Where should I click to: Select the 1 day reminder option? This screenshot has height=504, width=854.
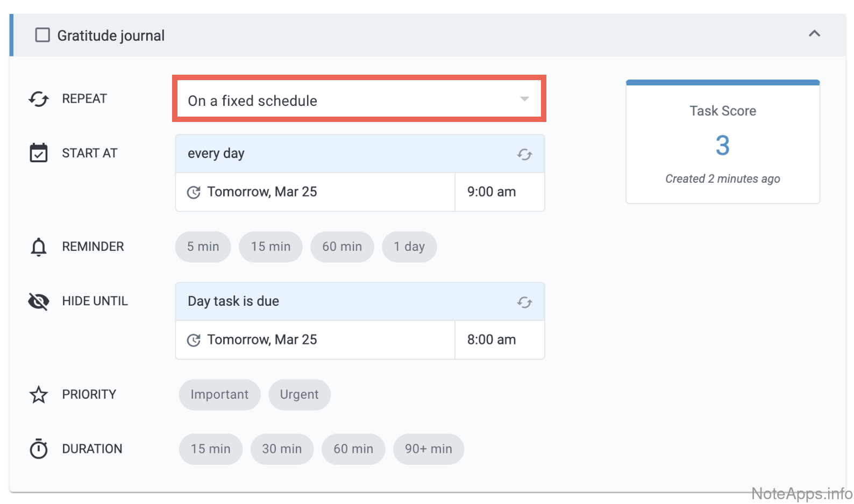point(409,247)
